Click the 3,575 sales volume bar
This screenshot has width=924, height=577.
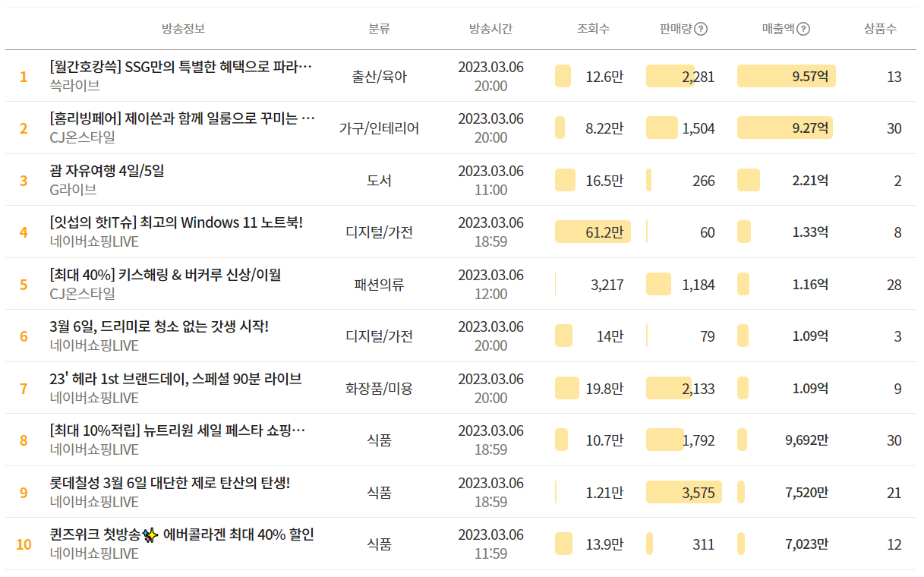tap(683, 493)
